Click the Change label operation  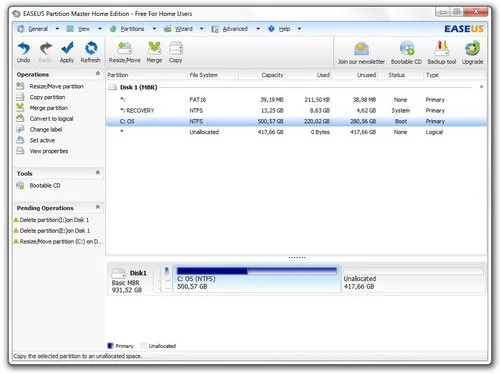tap(46, 129)
